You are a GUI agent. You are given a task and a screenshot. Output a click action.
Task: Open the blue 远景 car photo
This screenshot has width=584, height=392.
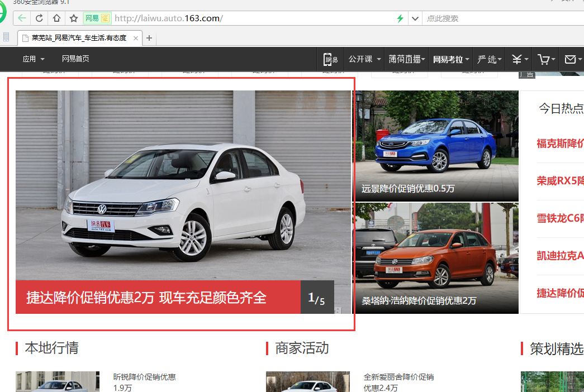[436, 146]
